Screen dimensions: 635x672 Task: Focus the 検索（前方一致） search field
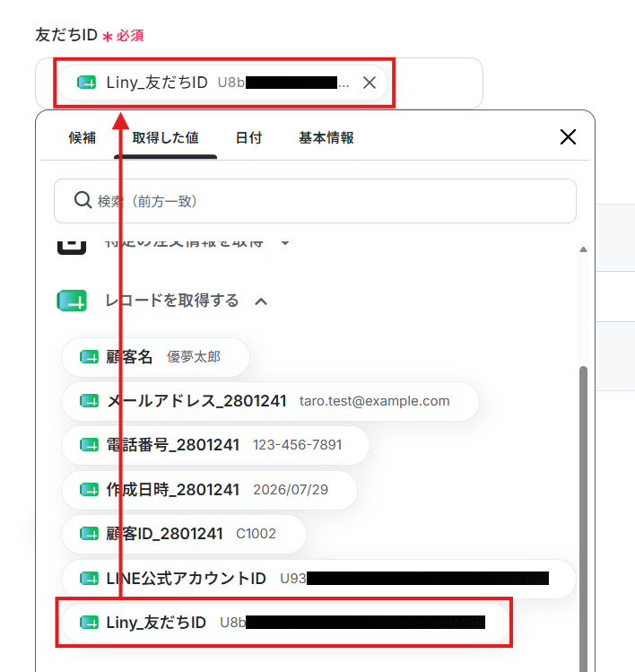click(x=315, y=201)
